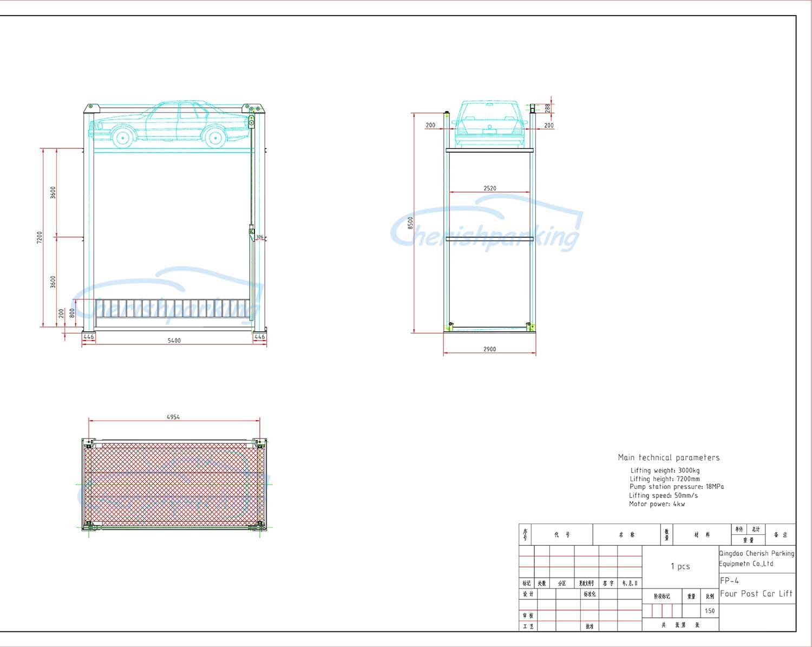Viewport: 812px width, 647px height.
Task: Click the 1 pcs quantity cell
Action: (680, 566)
